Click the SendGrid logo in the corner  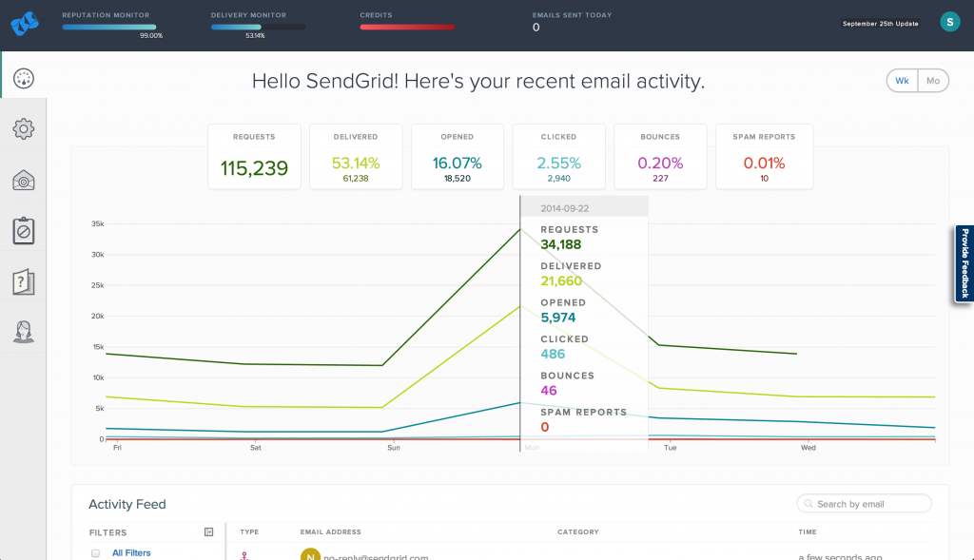[x=24, y=23]
